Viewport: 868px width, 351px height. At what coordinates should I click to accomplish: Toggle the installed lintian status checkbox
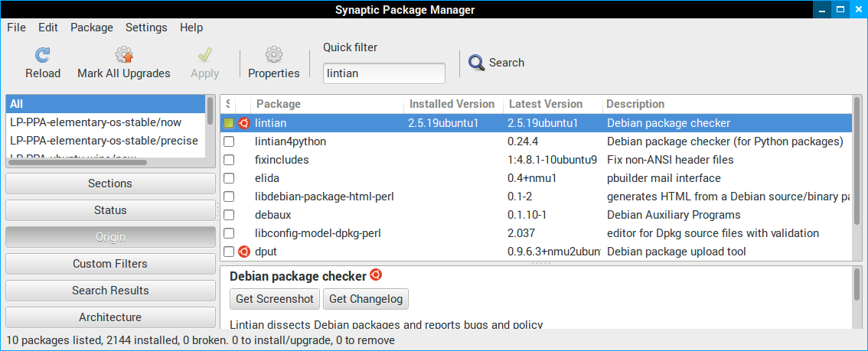tap(229, 123)
